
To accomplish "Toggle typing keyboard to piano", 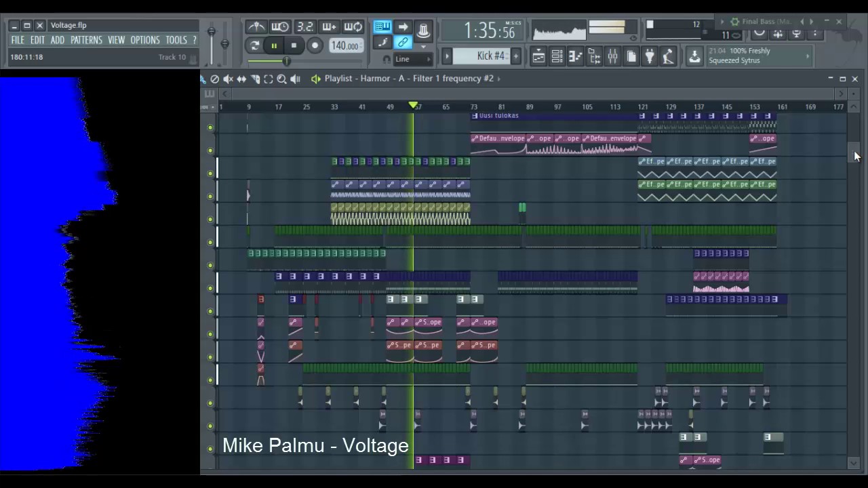I will click(x=382, y=27).
